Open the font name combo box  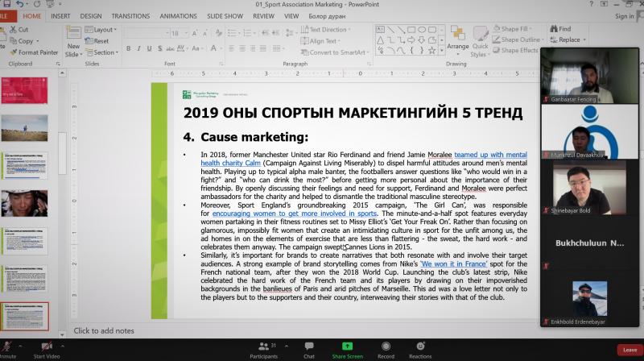(147, 33)
